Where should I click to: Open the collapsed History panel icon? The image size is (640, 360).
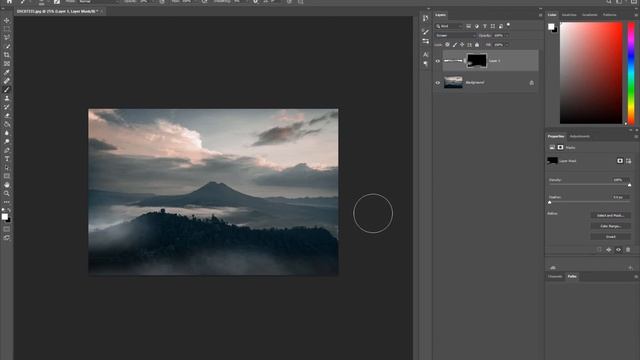[426, 18]
